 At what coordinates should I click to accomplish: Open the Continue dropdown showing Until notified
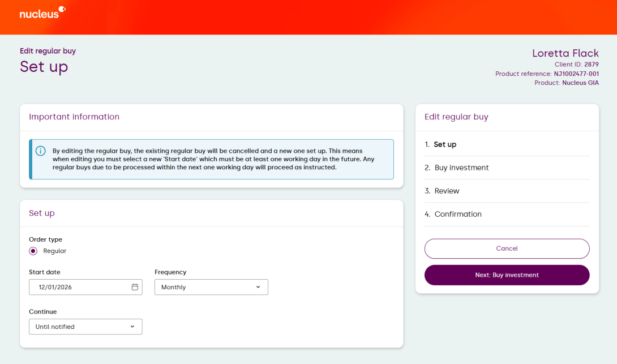[x=85, y=327]
